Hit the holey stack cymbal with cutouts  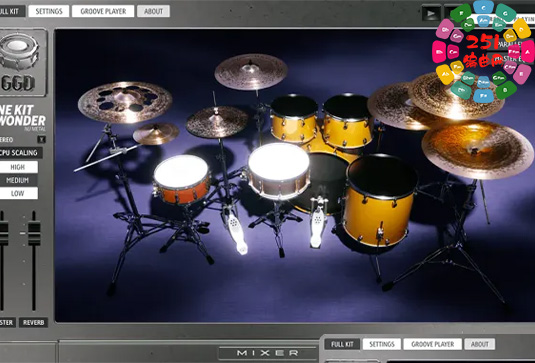pyautogui.click(x=125, y=102)
